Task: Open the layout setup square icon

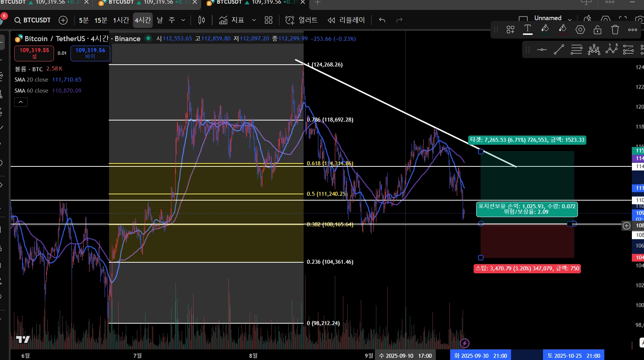Action: (523, 19)
